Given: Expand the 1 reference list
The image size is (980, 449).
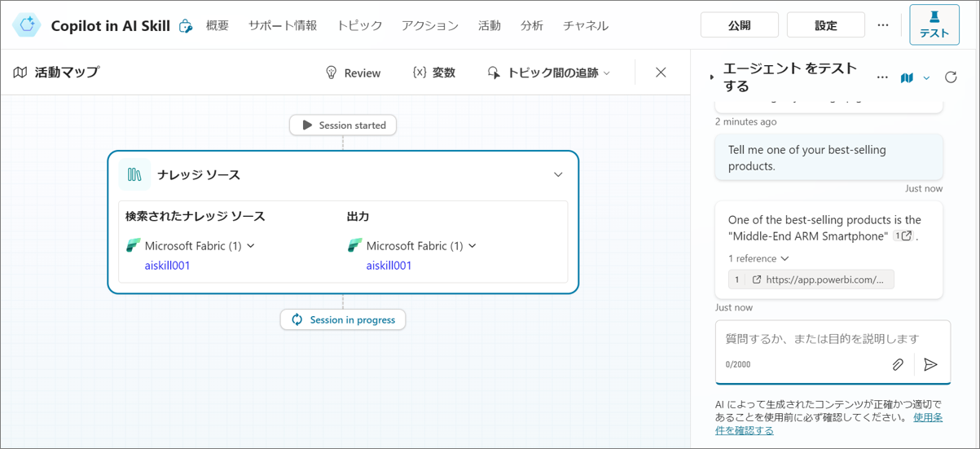Looking at the screenshot, I should 758,258.
